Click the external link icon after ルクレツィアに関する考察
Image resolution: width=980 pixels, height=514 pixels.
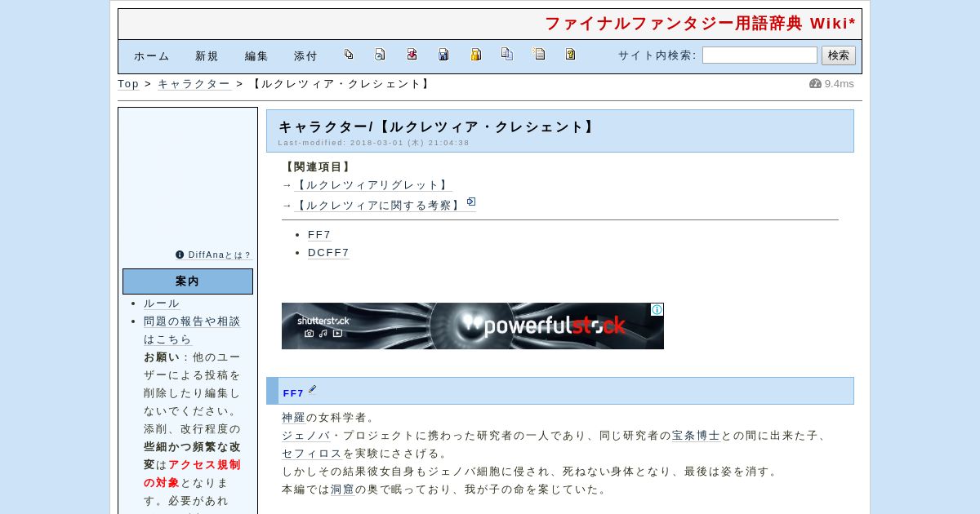(x=471, y=202)
